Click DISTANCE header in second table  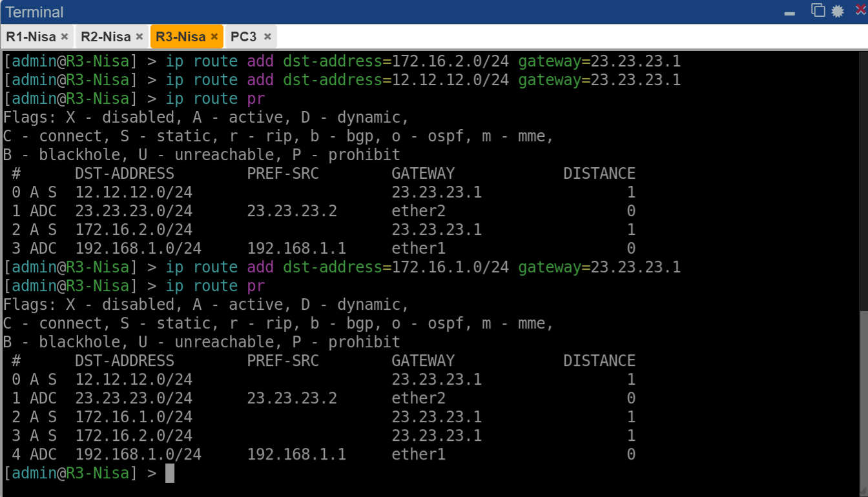(x=599, y=361)
